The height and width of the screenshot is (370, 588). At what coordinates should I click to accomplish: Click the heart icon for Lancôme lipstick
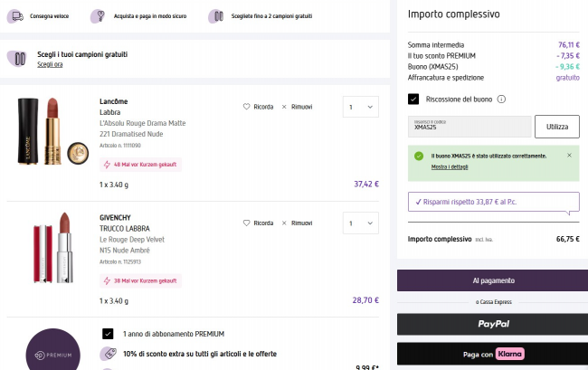tap(247, 107)
